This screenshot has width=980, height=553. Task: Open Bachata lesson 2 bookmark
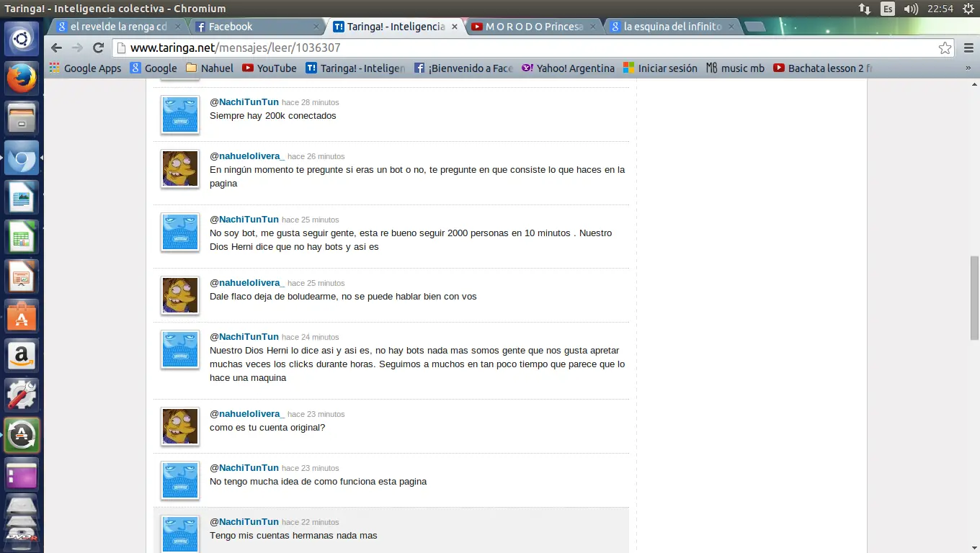tap(823, 68)
